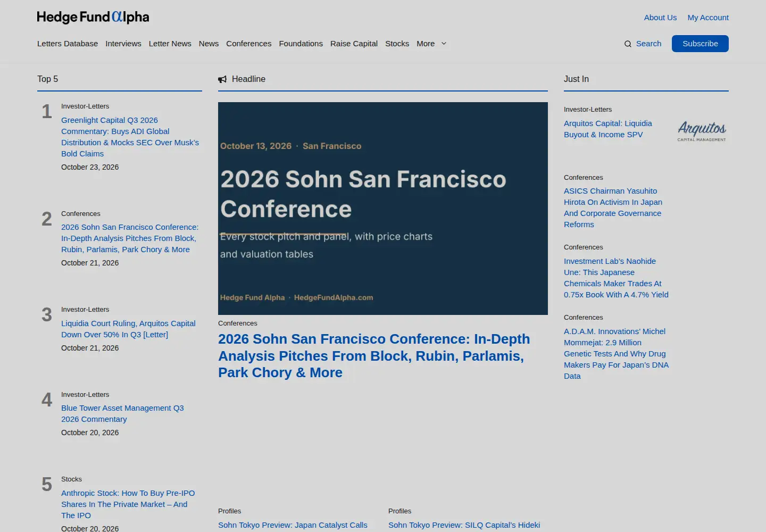
Task: Click Conferences category above ASICS Chairman article
Action: [x=584, y=178]
